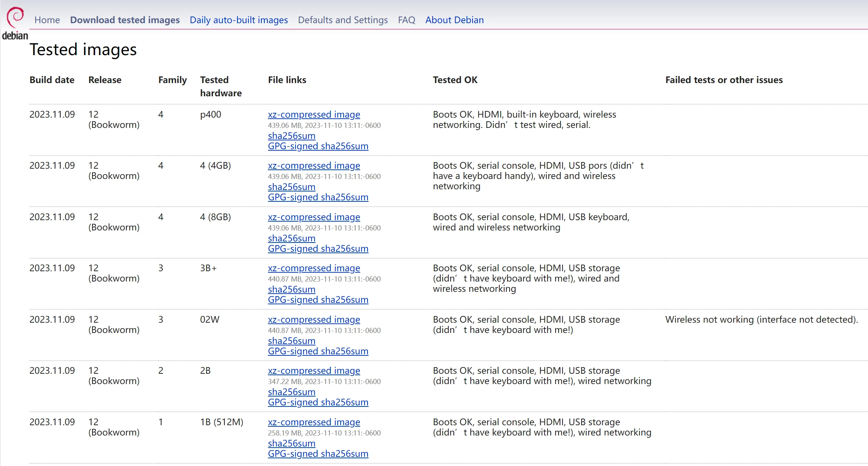The width and height of the screenshot is (868, 466).
Task: Visit the About Debian link
Action: 454,20
